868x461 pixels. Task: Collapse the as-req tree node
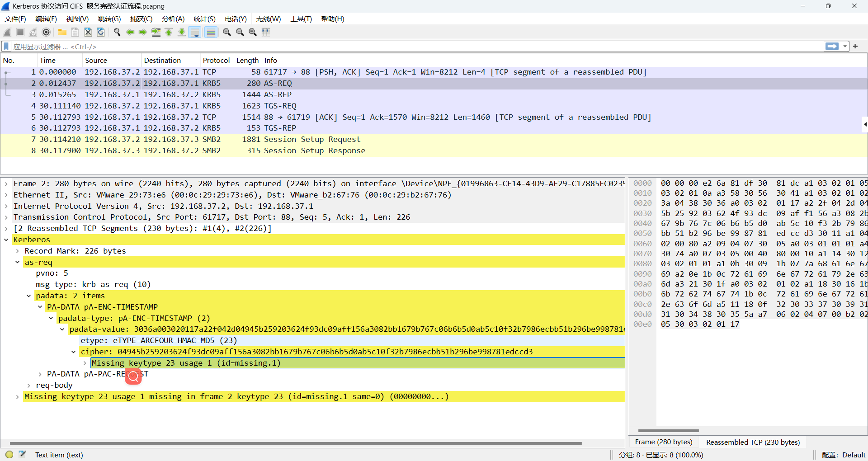coord(17,262)
